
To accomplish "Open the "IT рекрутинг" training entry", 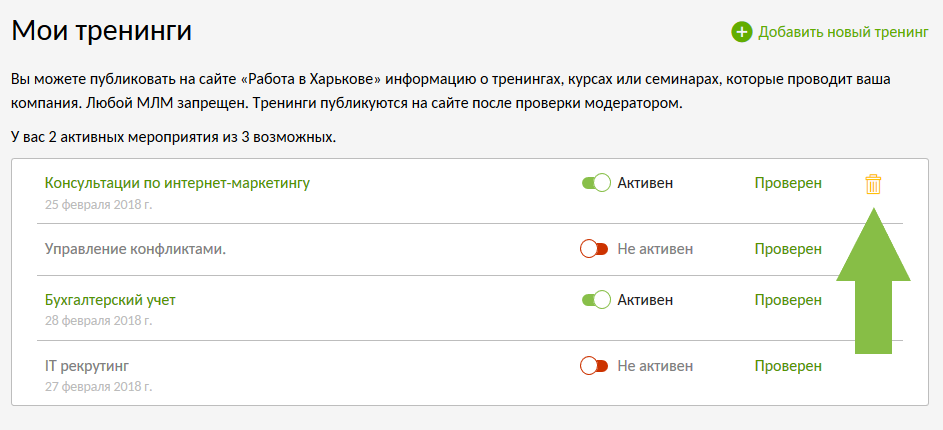I will click(87, 365).
